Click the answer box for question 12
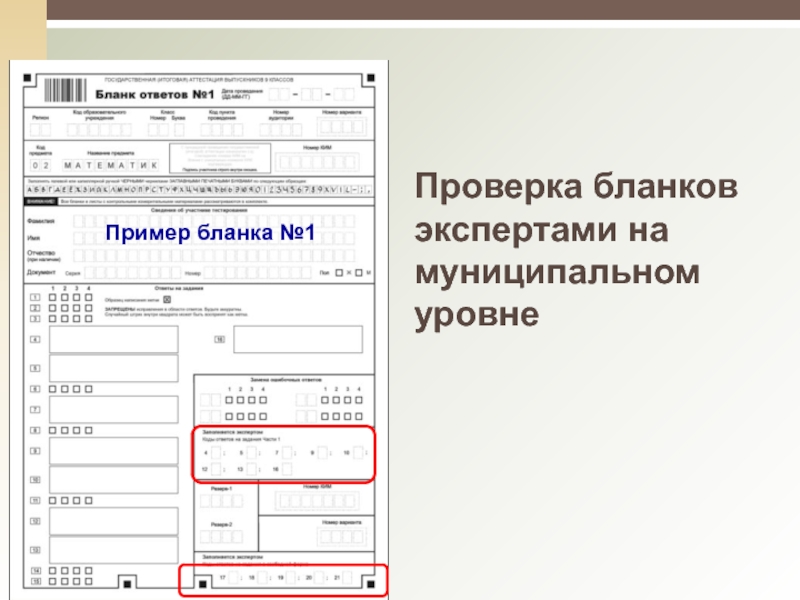This screenshot has height=600, width=800. [x=114, y=521]
